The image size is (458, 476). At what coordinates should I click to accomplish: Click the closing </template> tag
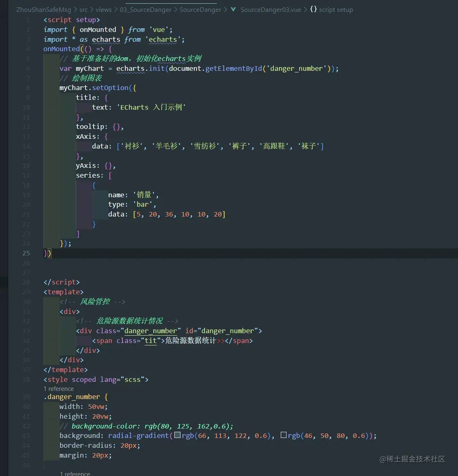[65, 370]
